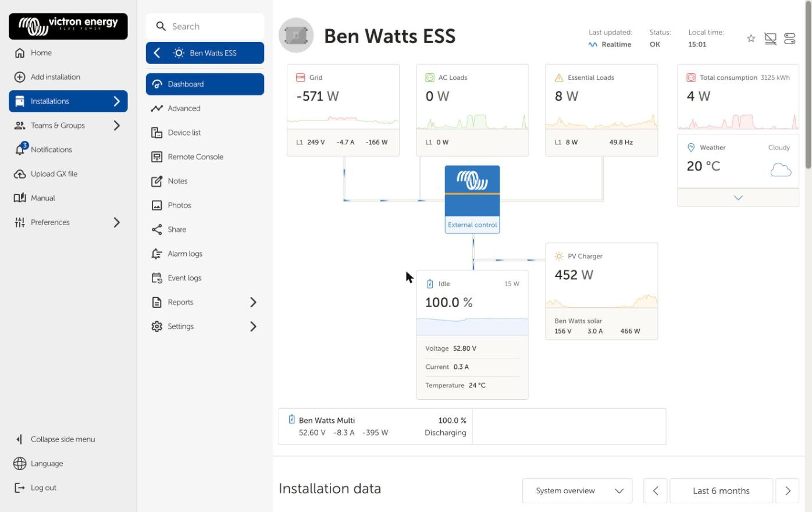Click the battery icon beside Idle
The height and width of the screenshot is (512, 812).
[x=430, y=284]
